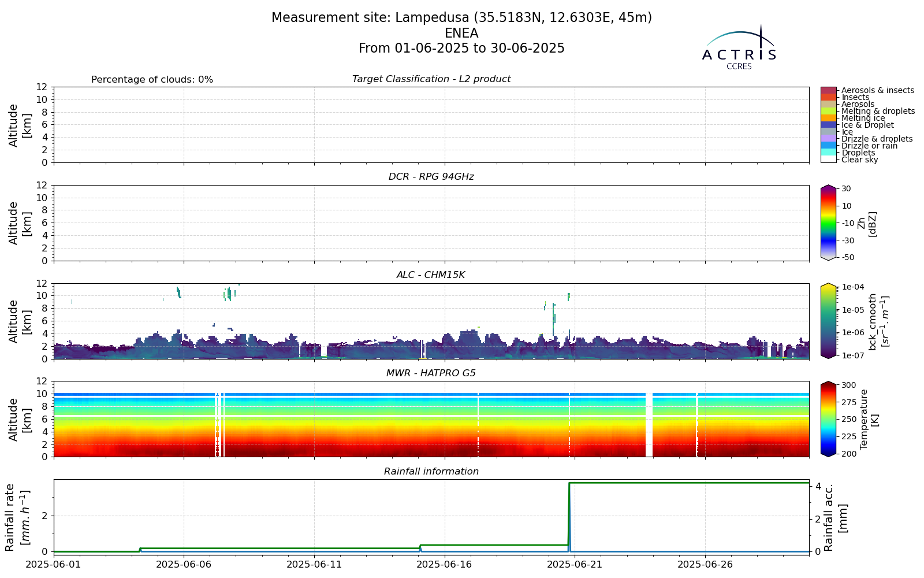The image size is (924, 578).
Task: Select the Clear sky legend swatch
Action: coord(828,160)
